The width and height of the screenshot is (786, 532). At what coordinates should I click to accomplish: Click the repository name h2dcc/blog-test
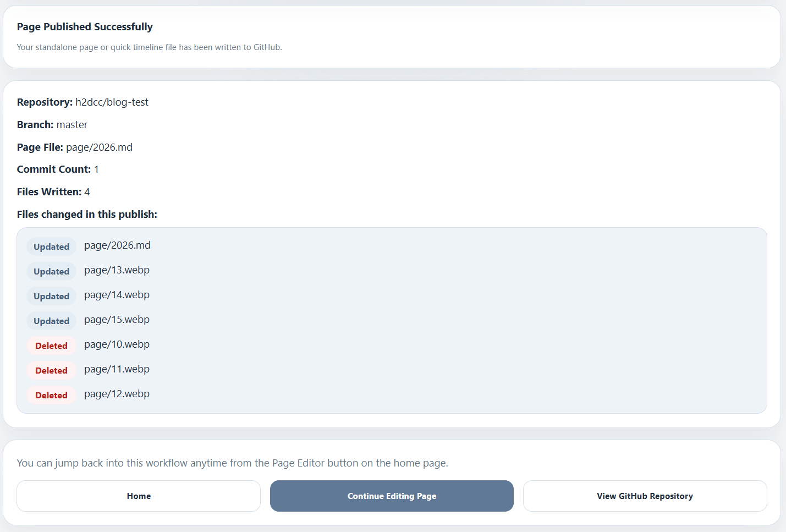(x=112, y=102)
